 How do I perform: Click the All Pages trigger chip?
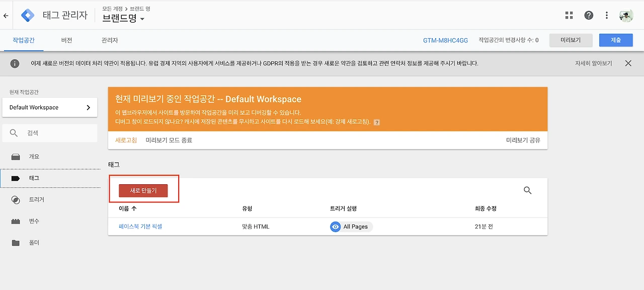(x=351, y=227)
